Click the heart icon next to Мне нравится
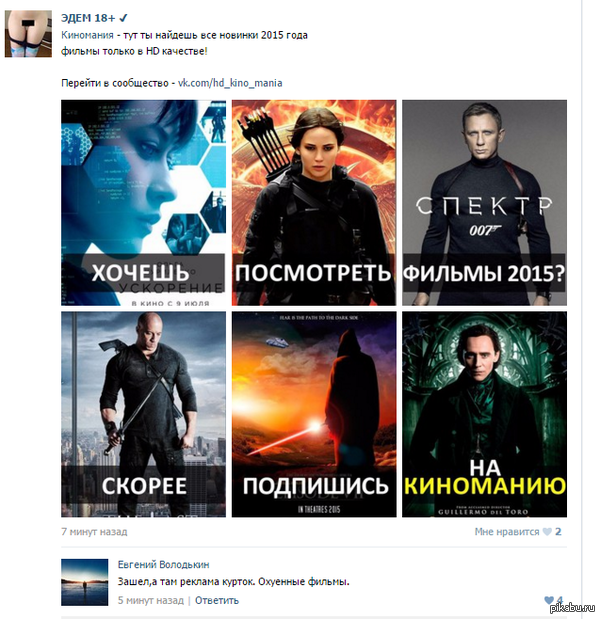This screenshot has height=619, width=600. [x=547, y=532]
